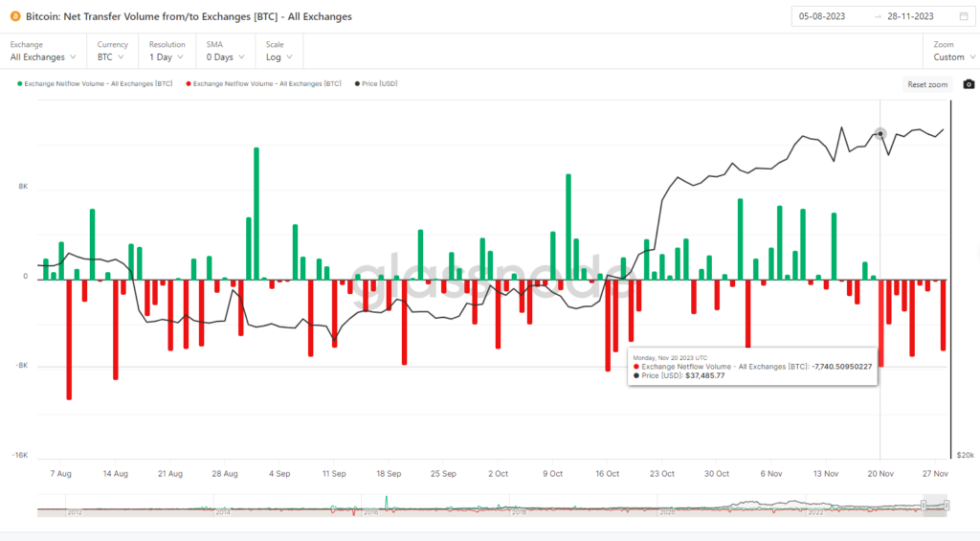Click the tallest green bar near 1 Sep
Viewport: 980px width, 541px height.
pyautogui.click(x=256, y=214)
